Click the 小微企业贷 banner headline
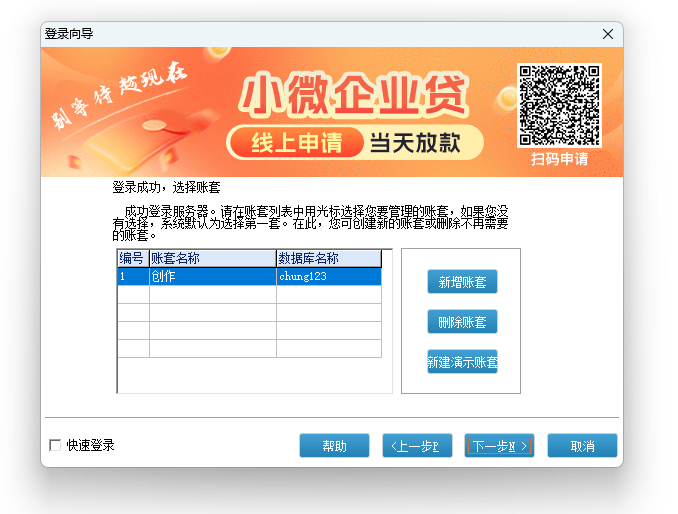 [x=353, y=97]
